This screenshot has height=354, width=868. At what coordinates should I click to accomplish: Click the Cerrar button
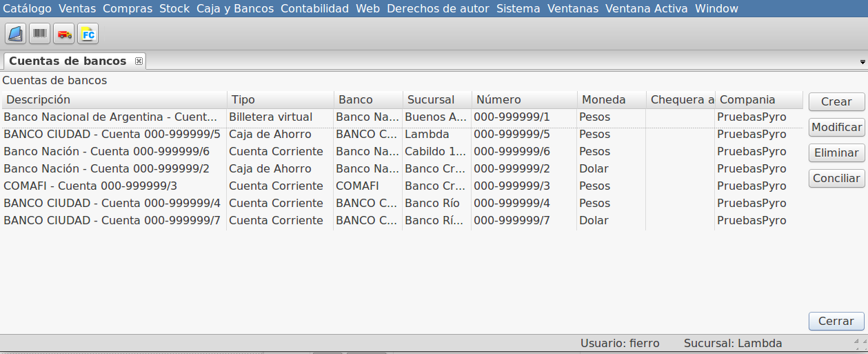tap(836, 321)
